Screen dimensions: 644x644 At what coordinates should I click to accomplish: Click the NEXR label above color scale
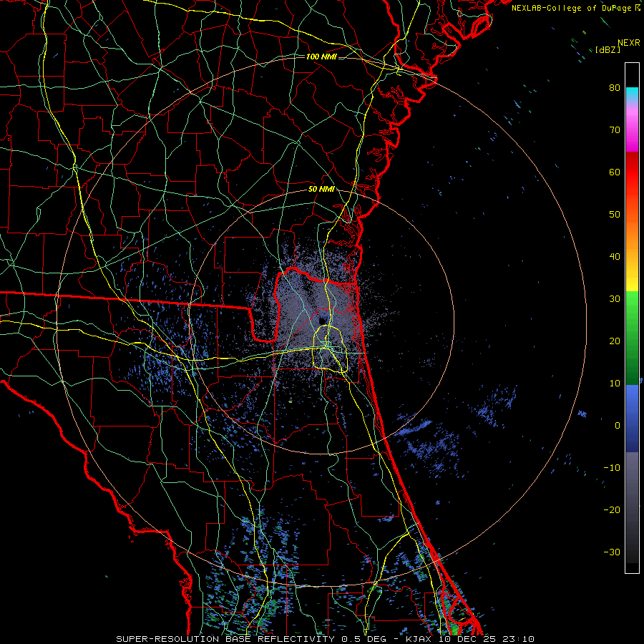click(x=628, y=43)
